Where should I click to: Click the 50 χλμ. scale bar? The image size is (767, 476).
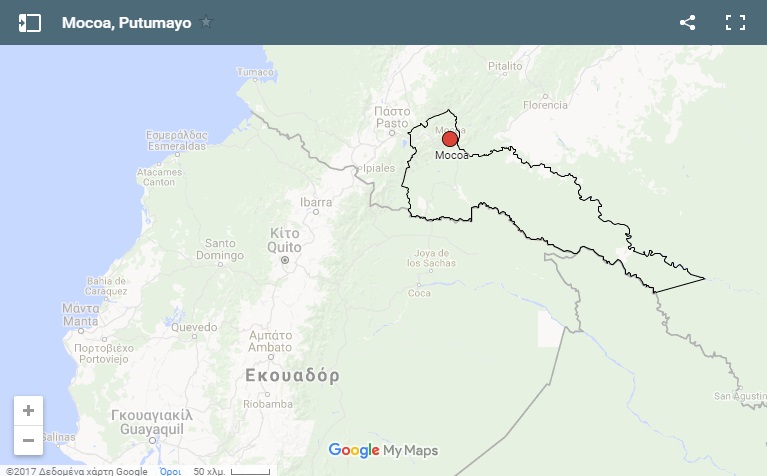pyautogui.click(x=231, y=471)
